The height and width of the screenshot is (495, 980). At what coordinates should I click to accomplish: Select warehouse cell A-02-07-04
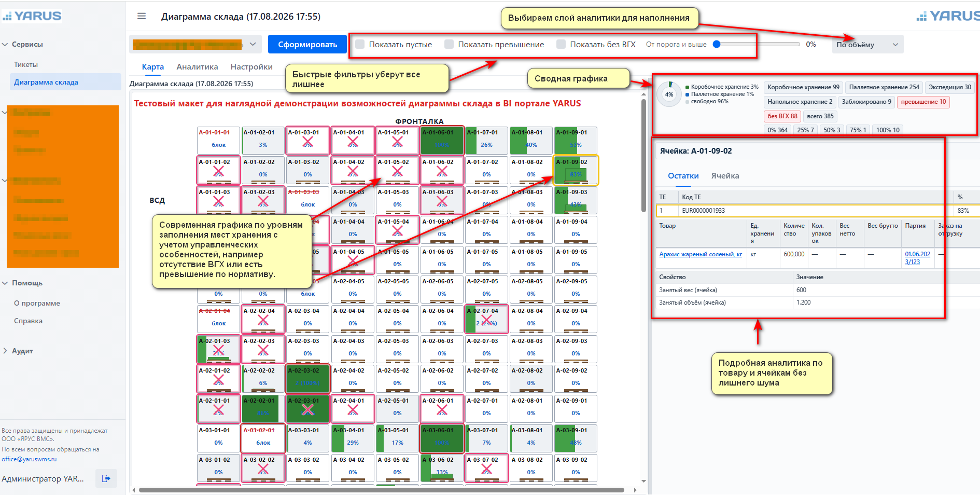(x=486, y=319)
